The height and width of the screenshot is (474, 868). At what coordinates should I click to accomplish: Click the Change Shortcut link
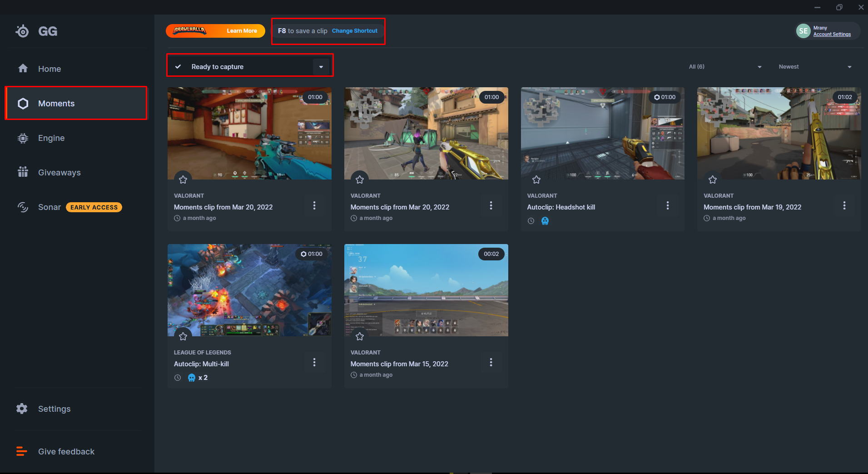[x=355, y=31]
